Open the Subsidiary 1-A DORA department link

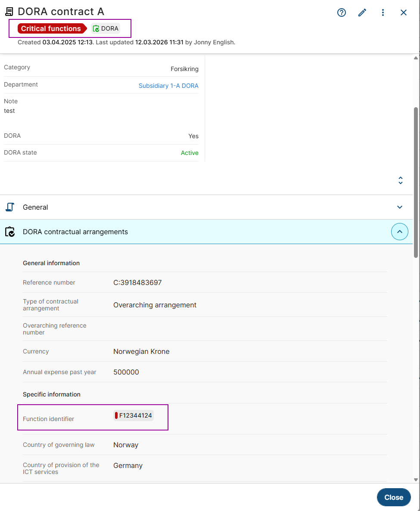168,86
